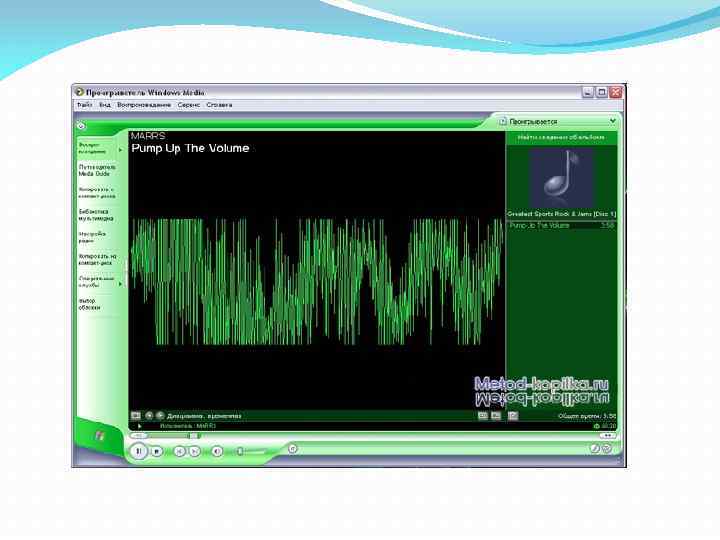Open the Сервис menu

click(189, 105)
